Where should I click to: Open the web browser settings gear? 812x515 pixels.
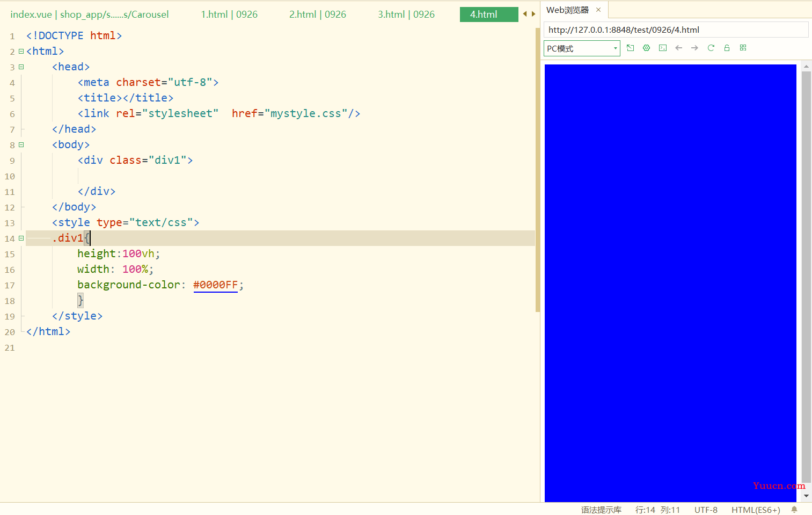[647, 48]
